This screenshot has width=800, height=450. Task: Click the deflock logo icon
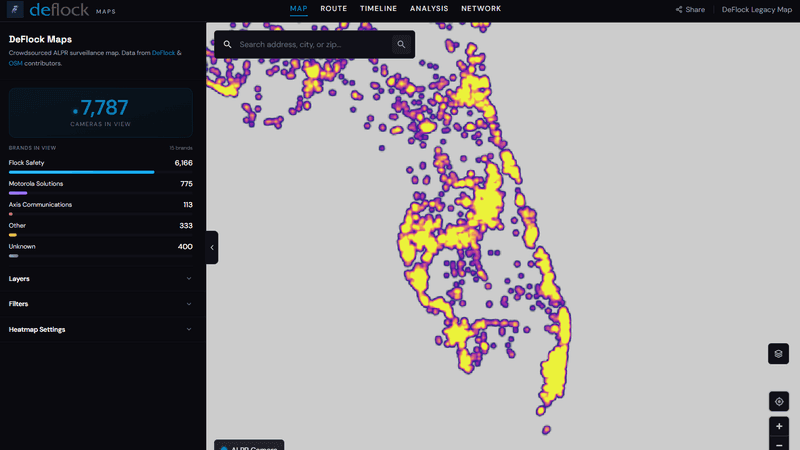15,9
